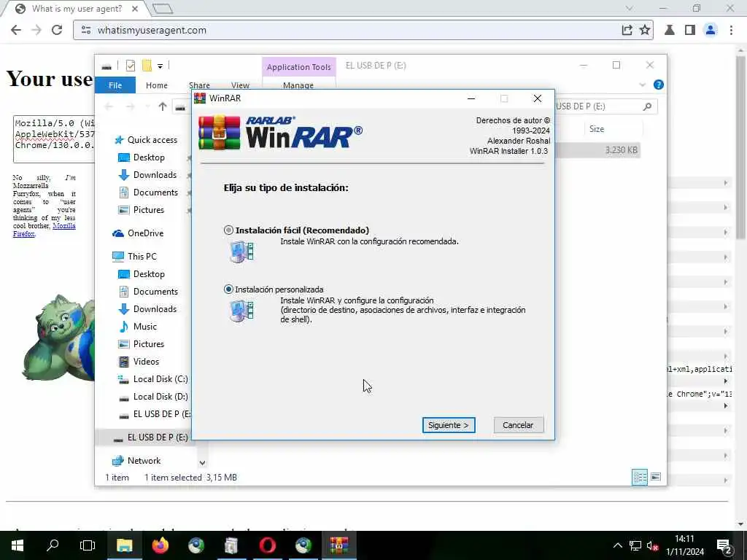Click the Cancelar button
747x560 pixels.
point(518,425)
